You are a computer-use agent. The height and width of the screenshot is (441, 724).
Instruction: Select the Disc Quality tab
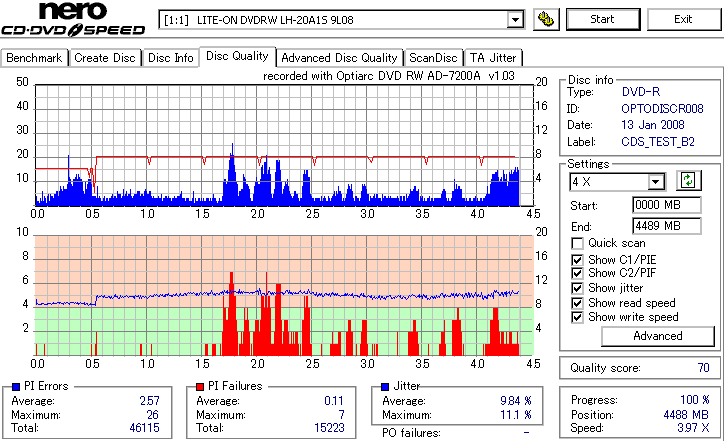(x=237, y=56)
